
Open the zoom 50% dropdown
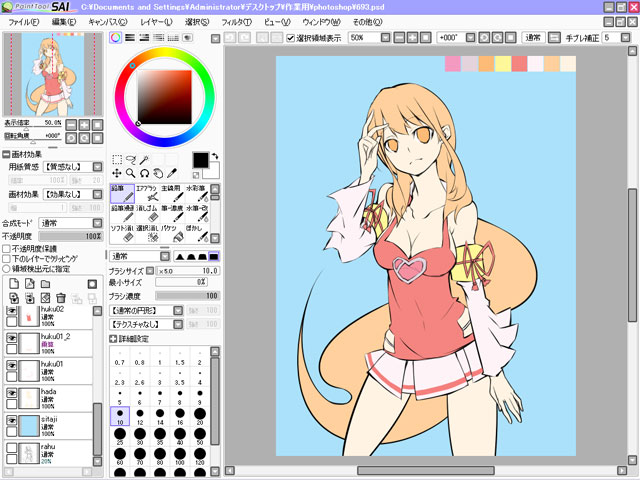click(385, 38)
